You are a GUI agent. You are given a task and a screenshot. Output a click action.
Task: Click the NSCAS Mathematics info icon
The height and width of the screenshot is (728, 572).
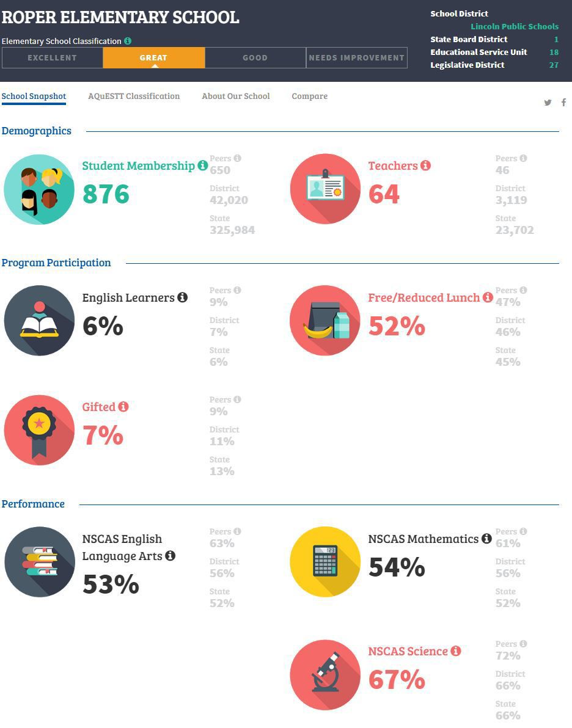tap(486, 539)
